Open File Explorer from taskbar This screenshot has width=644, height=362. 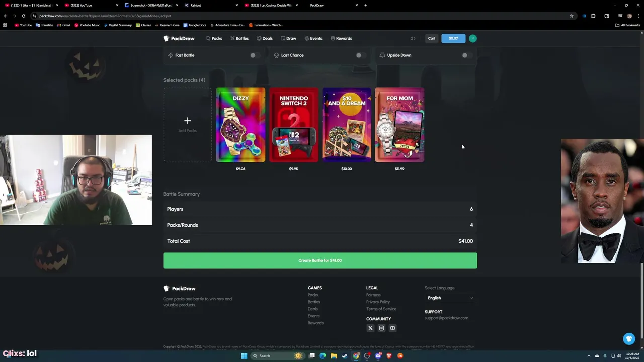point(334,356)
